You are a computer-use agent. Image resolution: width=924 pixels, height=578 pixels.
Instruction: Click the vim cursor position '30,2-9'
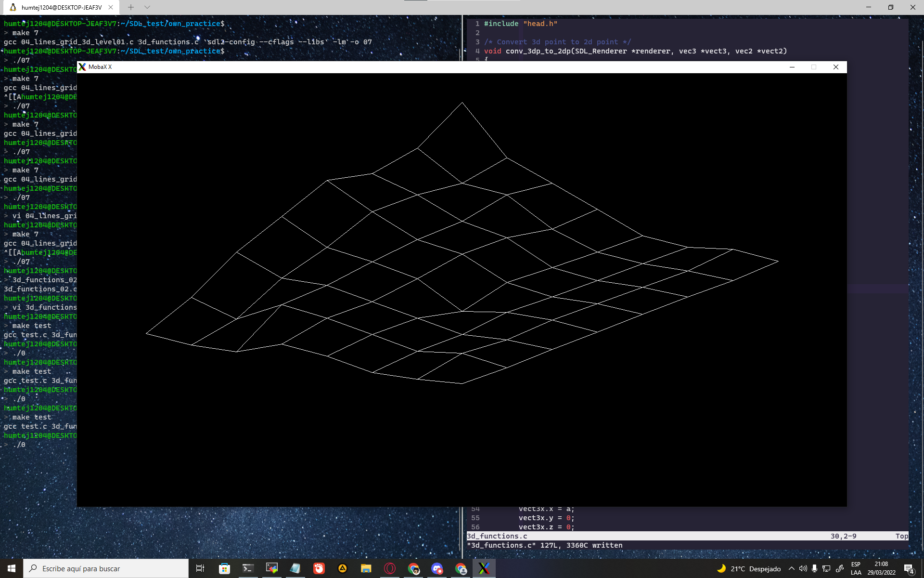[843, 536]
